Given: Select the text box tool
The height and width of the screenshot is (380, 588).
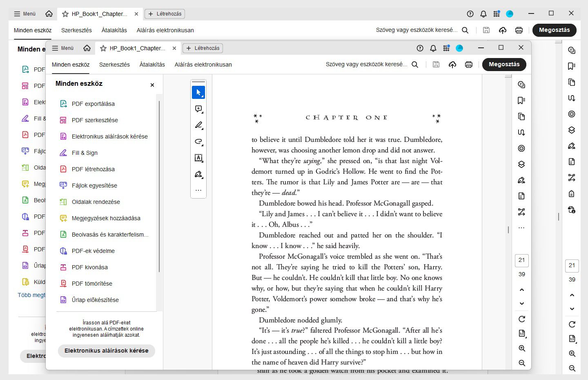Looking at the screenshot, I should pyautogui.click(x=198, y=158).
